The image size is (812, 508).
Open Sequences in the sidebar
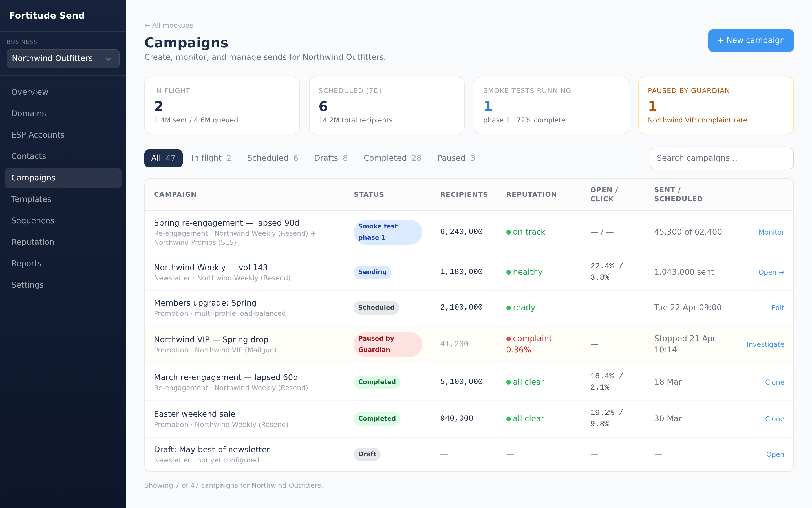coord(63,221)
